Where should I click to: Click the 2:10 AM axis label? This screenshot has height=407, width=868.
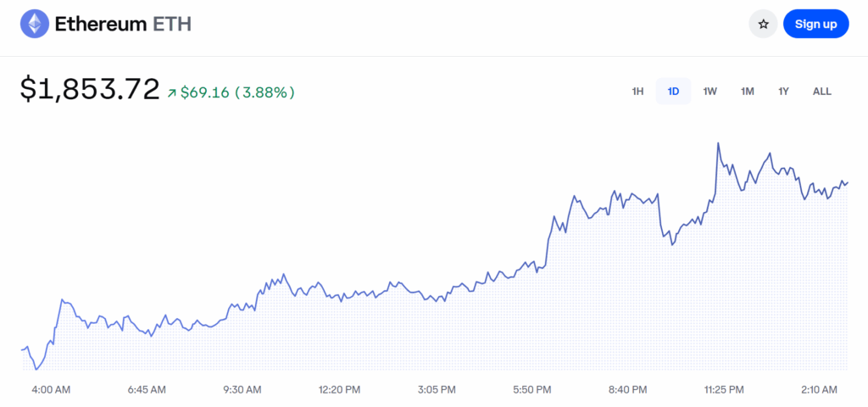(821, 390)
